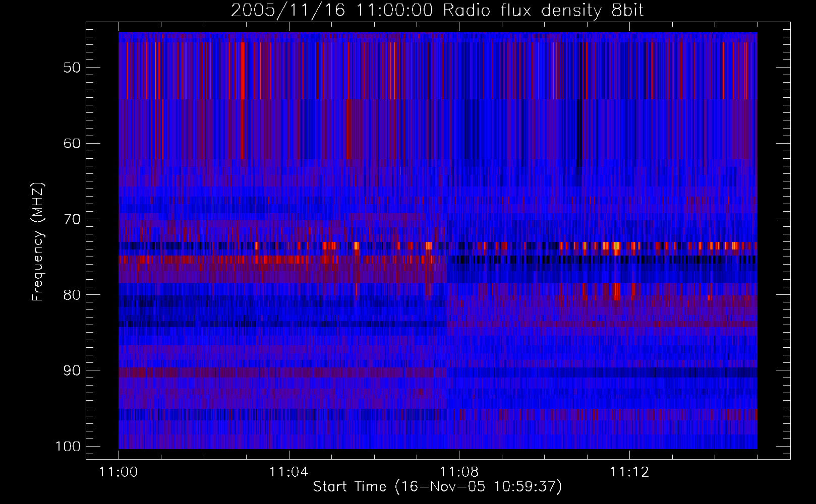Image resolution: width=816 pixels, height=504 pixels.
Task: Click the 11:08 time tick label
Action: click(459, 472)
